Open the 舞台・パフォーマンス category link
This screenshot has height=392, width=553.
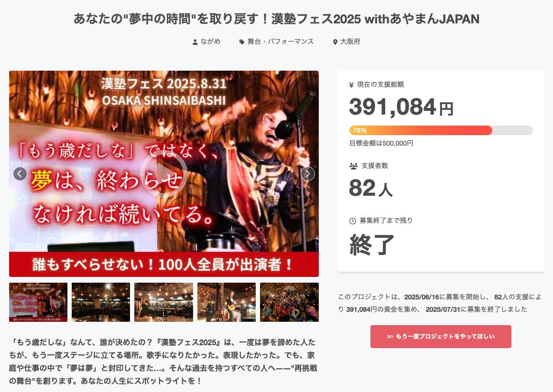point(281,42)
